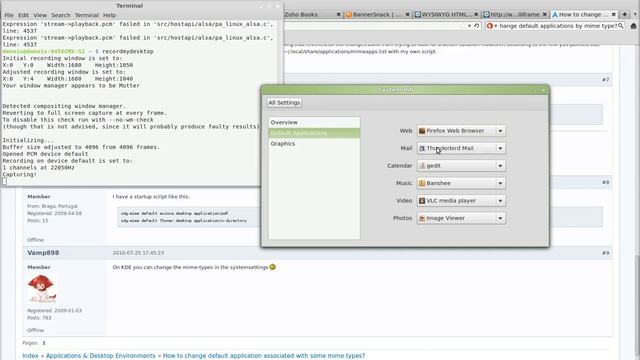Close the System Info window
Screen dimensions: 640x360
(543, 90)
